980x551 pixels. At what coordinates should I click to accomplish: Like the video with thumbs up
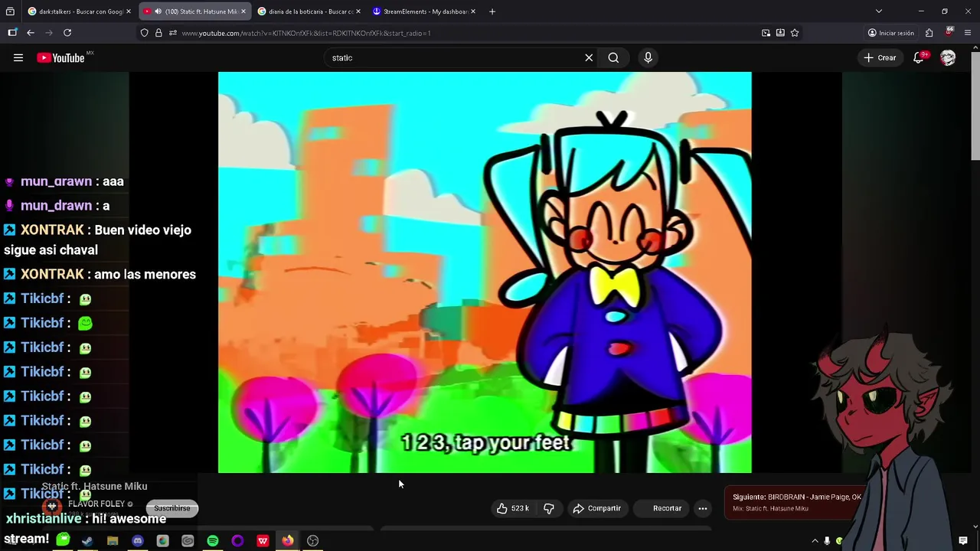coord(512,508)
